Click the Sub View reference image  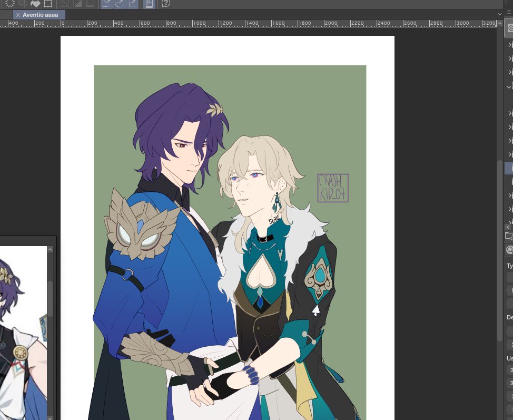point(23,333)
